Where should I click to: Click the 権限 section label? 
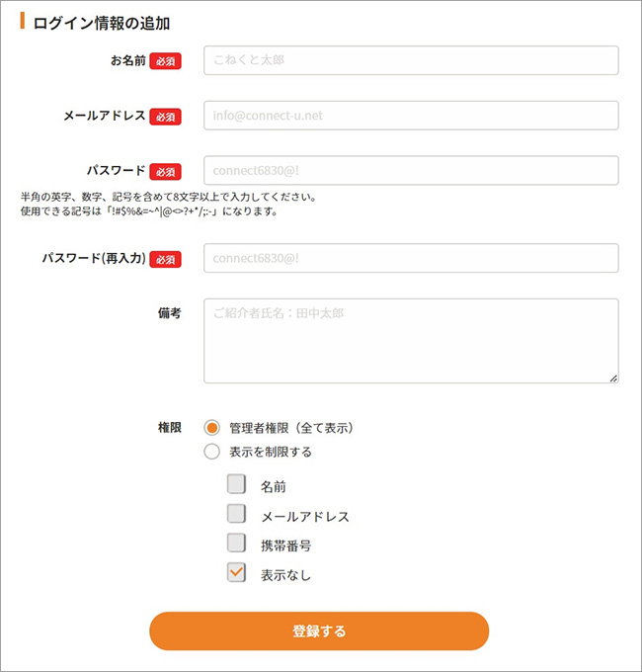[169, 428]
